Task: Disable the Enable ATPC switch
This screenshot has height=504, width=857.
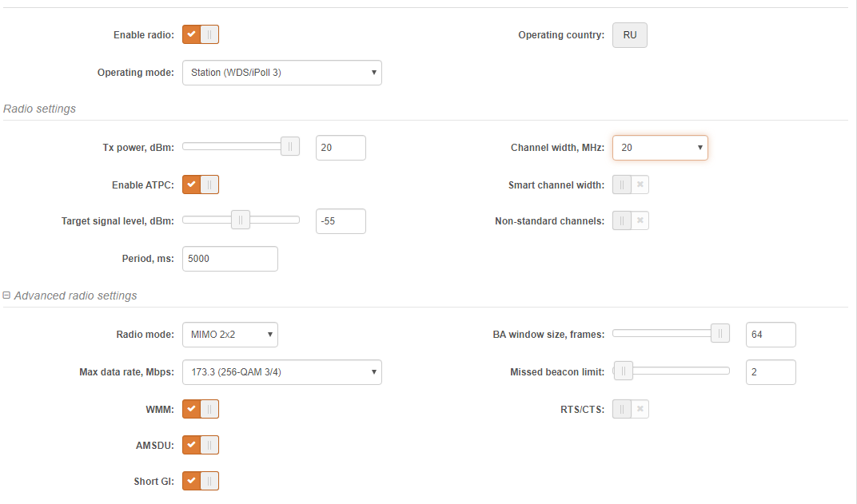Action: click(x=201, y=185)
